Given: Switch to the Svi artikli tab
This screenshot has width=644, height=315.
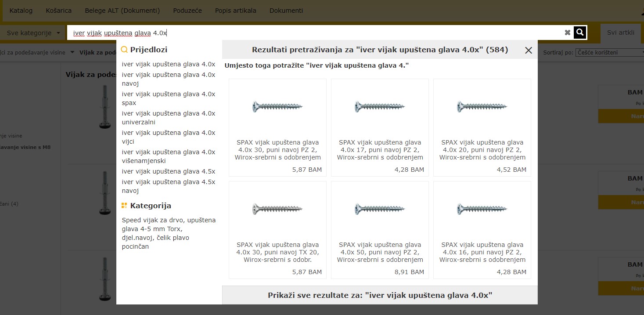Looking at the screenshot, I should (x=621, y=33).
